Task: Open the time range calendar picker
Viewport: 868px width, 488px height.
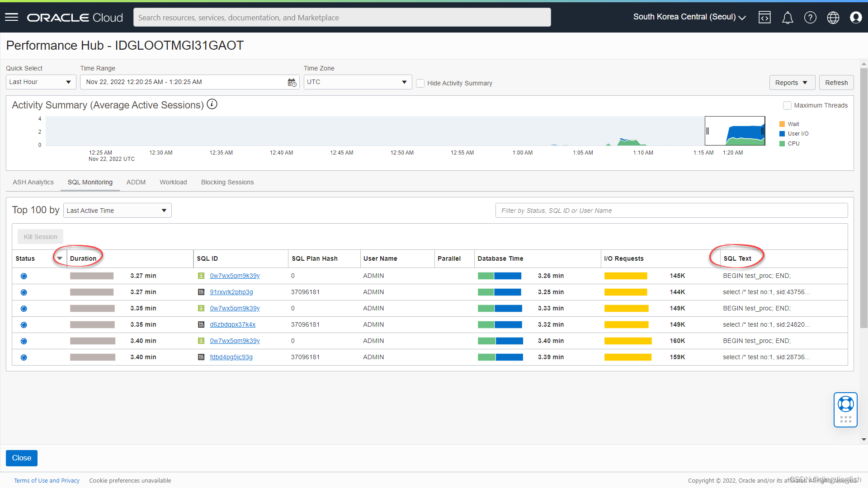Action: [292, 82]
